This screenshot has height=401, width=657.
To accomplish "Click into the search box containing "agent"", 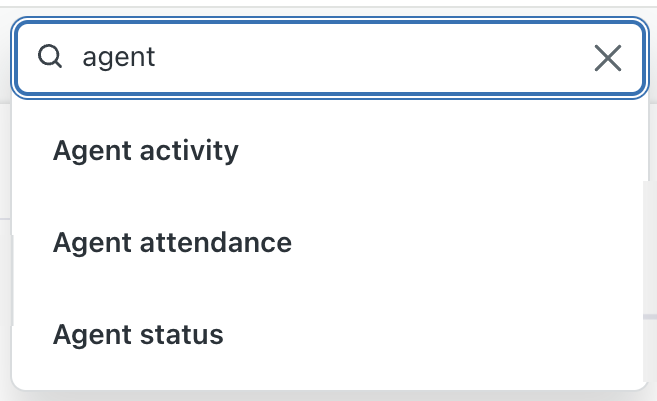I will pyautogui.click(x=330, y=58).
